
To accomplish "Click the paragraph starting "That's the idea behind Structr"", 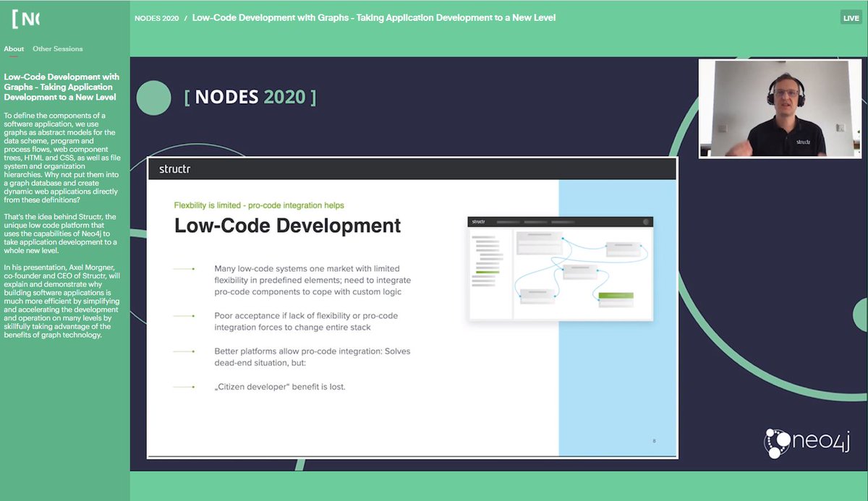I will tap(60, 234).
